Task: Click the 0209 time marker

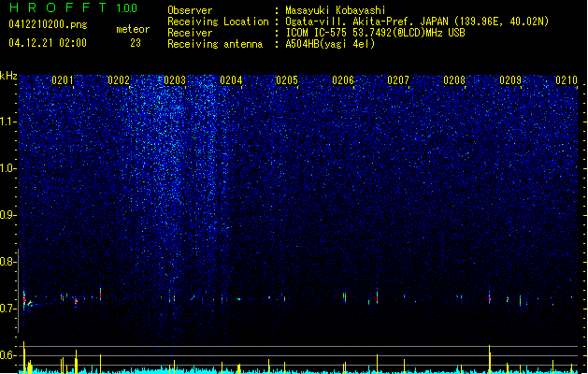Action: pyautogui.click(x=510, y=79)
